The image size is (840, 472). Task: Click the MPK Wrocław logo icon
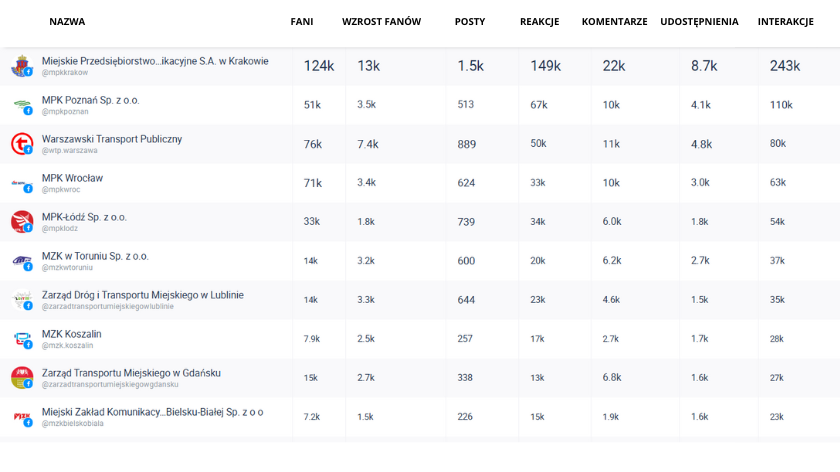point(21,183)
